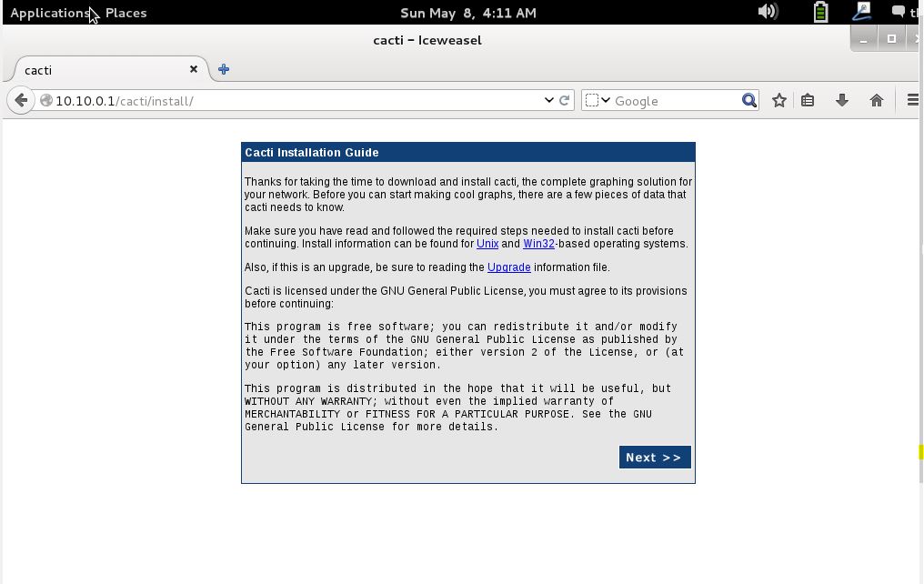The width and height of the screenshot is (924, 584).
Task: Click the Next >> button
Action: (x=655, y=458)
